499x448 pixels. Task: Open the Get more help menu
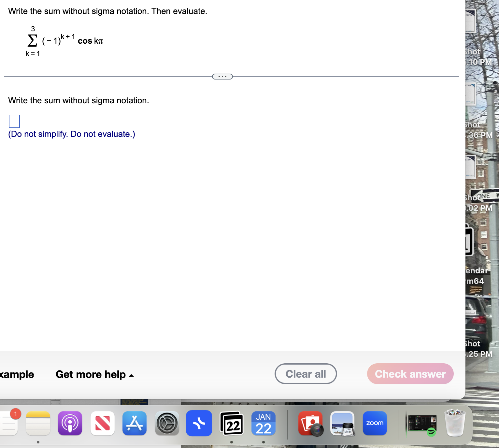(x=95, y=374)
